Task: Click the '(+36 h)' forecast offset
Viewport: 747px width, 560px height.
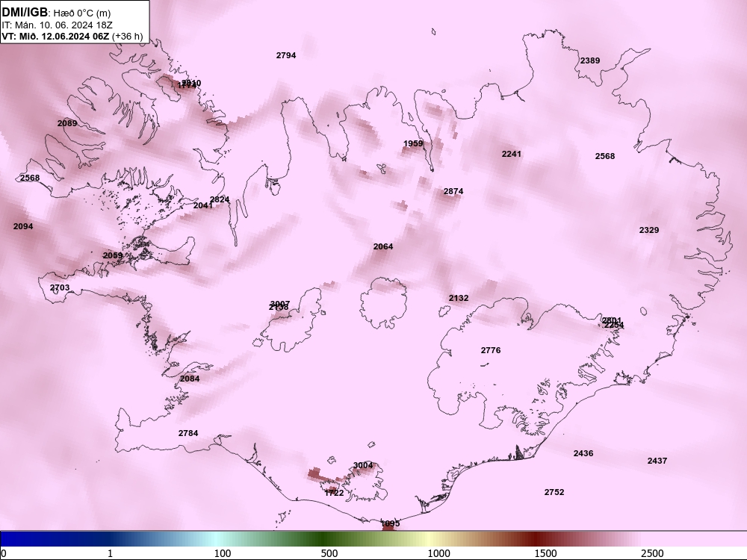Action: click(127, 36)
